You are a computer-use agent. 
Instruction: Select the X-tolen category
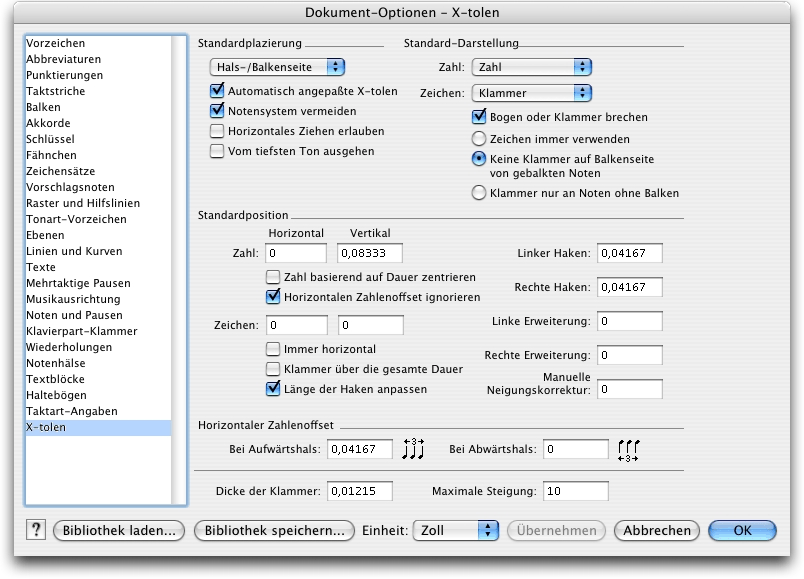pyautogui.click(x=98, y=427)
